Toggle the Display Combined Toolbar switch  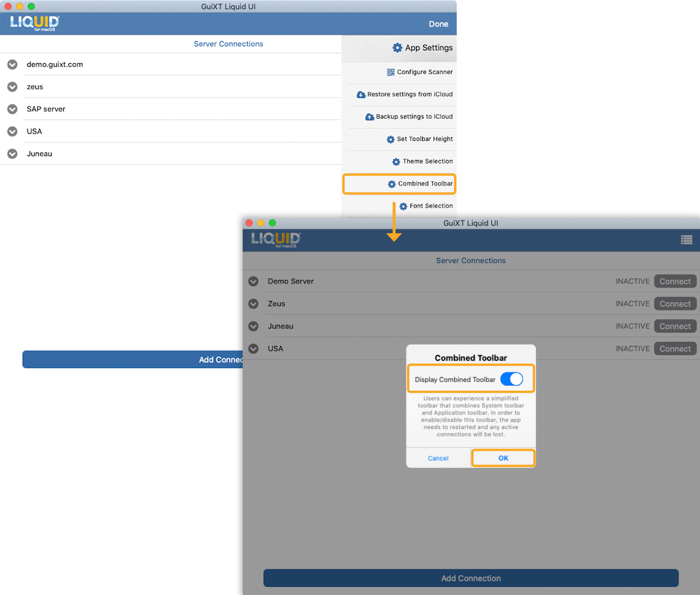pyautogui.click(x=512, y=379)
